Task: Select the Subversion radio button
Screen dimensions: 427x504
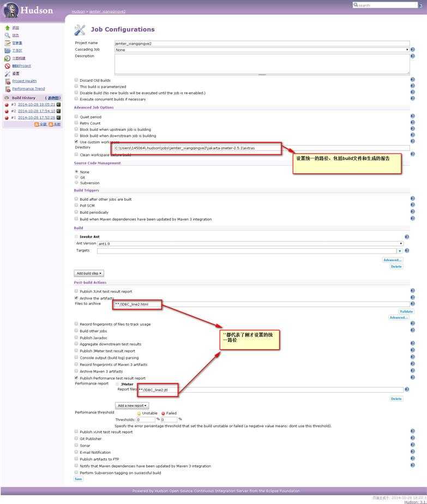Action: coord(76,183)
